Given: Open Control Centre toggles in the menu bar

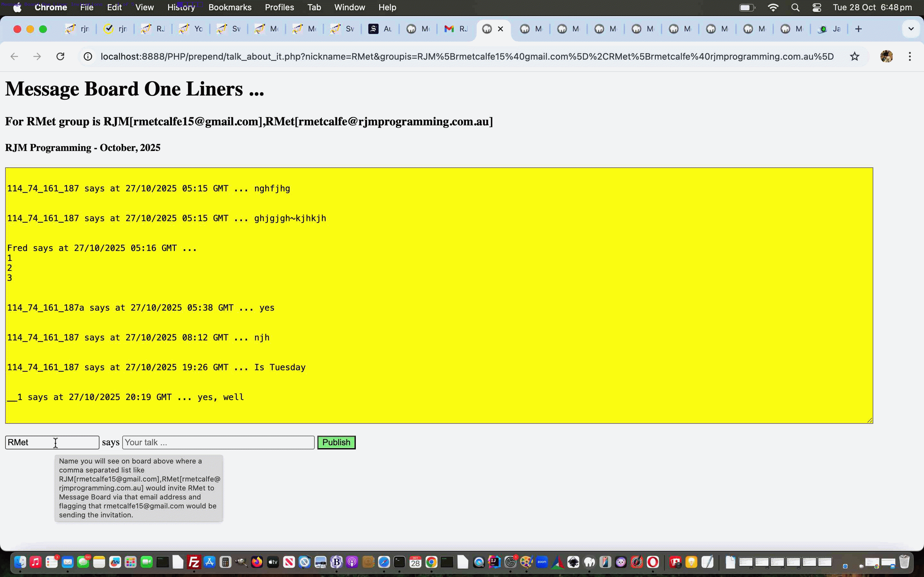Looking at the screenshot, I should click(817, 8).
